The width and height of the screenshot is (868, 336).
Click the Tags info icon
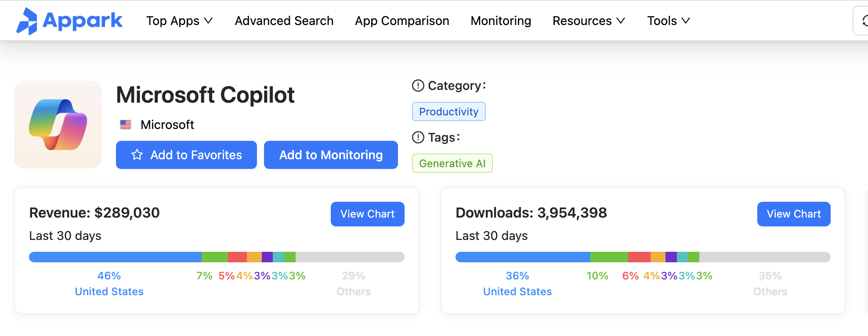click(x=418, y=137)
